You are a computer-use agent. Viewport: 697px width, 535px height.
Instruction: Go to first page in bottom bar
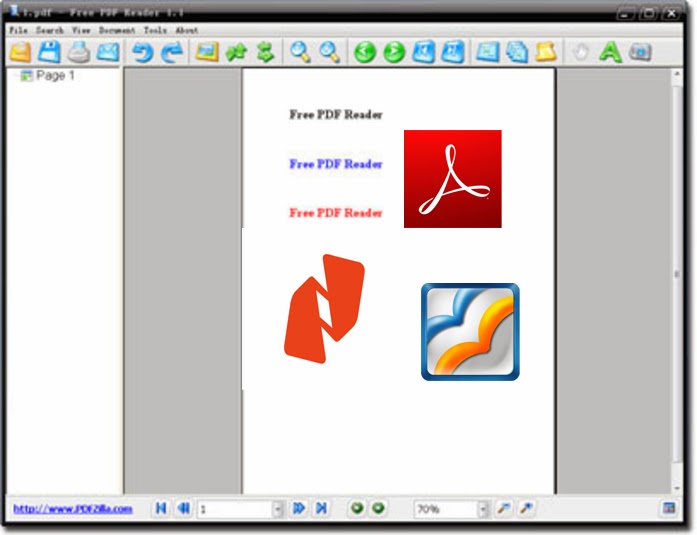pyautogui.click(x=161, y=508)
